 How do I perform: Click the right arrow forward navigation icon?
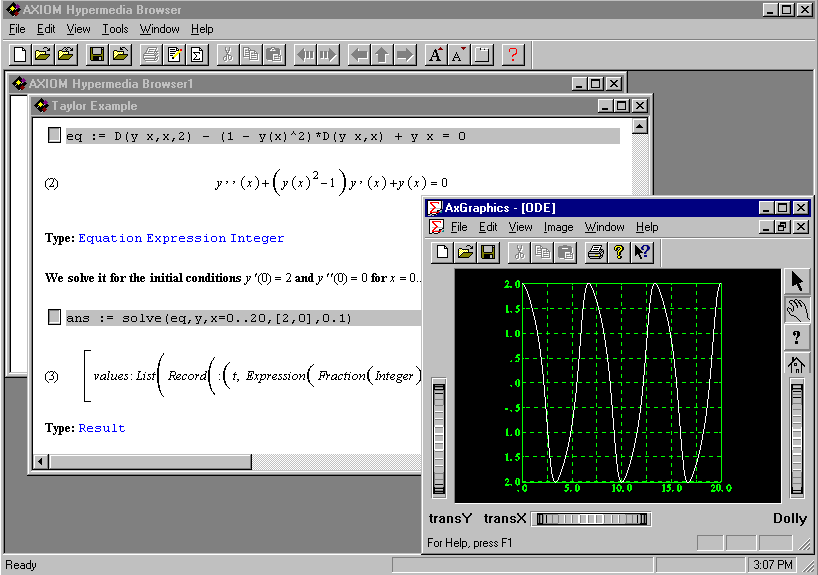point(405,55)
